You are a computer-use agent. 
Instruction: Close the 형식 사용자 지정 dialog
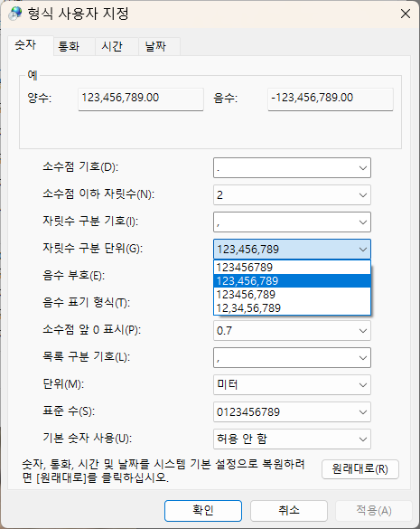[x=406, y=14]
